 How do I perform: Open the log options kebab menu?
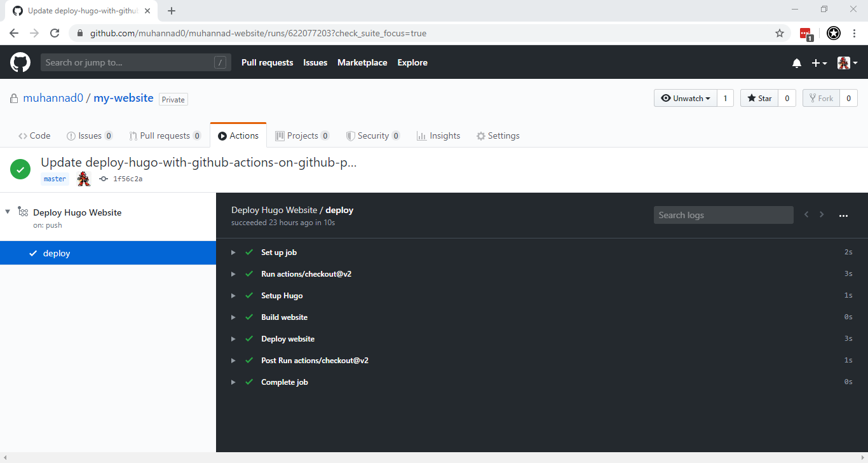click(x=844, y=215)
